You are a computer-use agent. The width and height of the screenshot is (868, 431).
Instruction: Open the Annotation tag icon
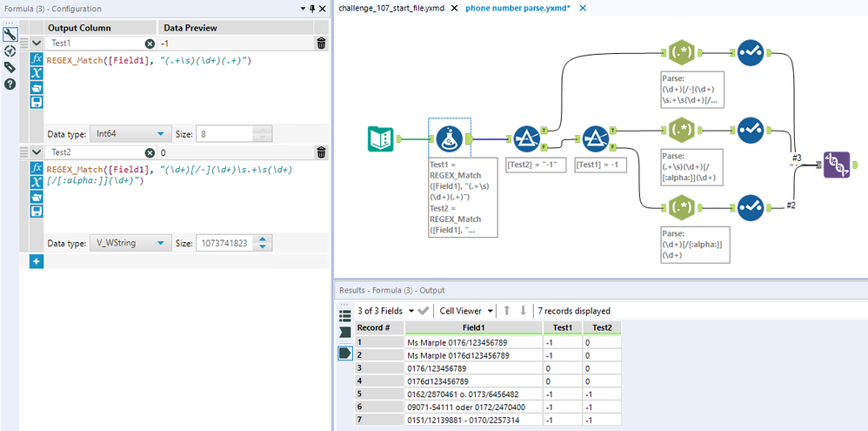pyautogui.click(x=10, y=68)
